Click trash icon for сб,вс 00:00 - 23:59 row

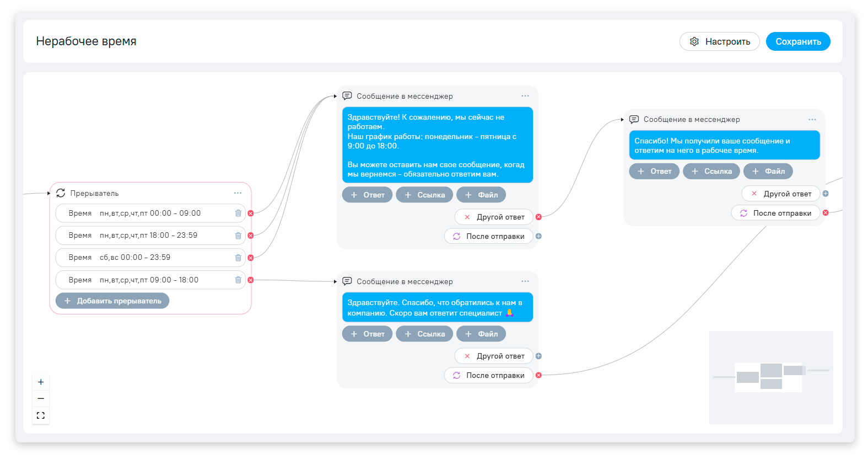[x=238, y=258]
